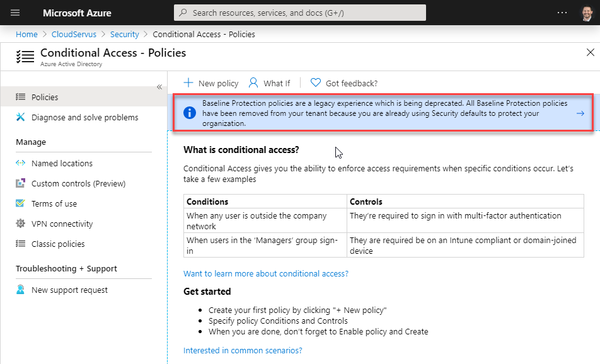Click the What If person icon
The height and width of the screenshot is (364, 600).
click(253, 83)
